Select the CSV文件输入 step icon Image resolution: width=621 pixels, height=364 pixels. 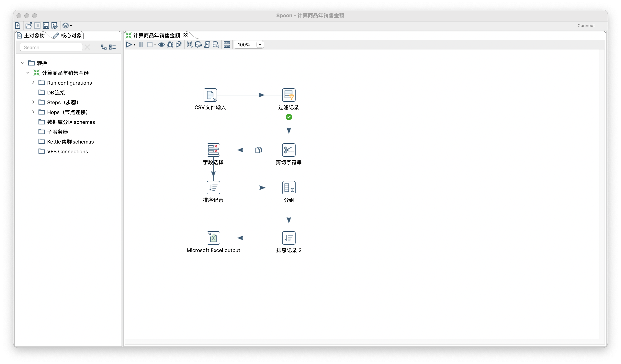pos(210,95)
